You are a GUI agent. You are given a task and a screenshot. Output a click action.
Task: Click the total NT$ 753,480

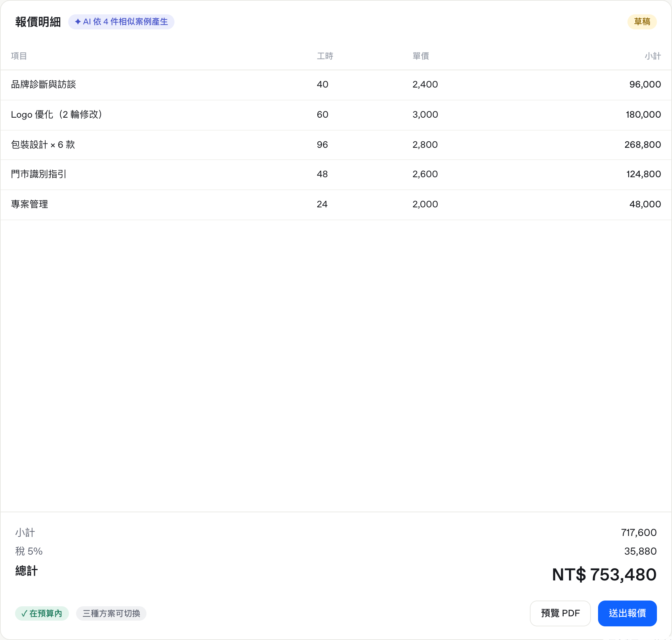point(604,574)
